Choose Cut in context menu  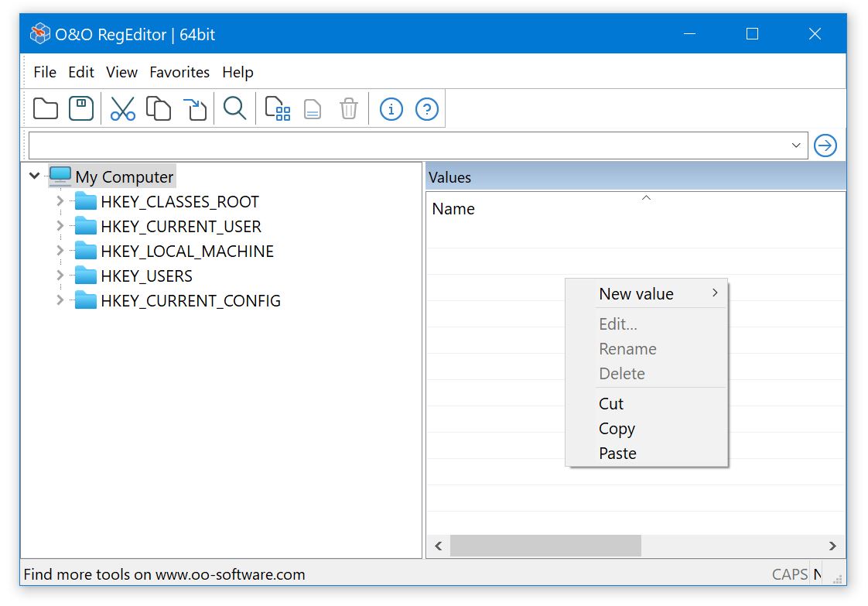click(x=646, y=404)
